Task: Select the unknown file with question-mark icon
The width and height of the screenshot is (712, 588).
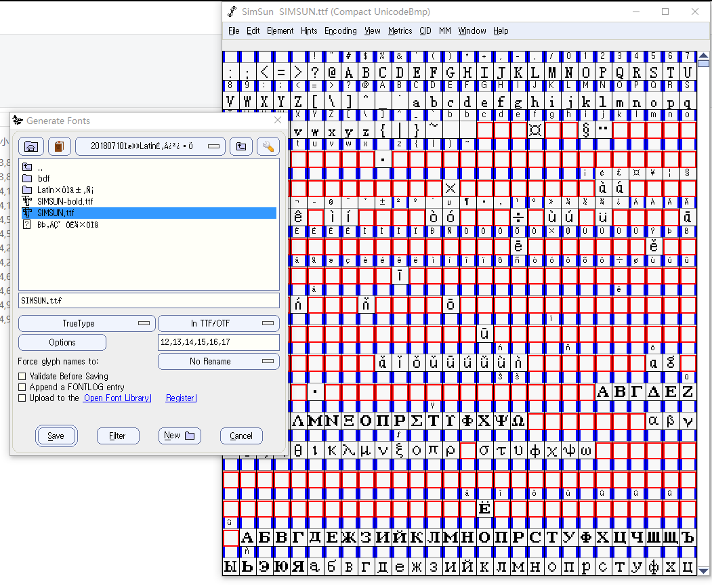Action: click(x=27, y=224)
